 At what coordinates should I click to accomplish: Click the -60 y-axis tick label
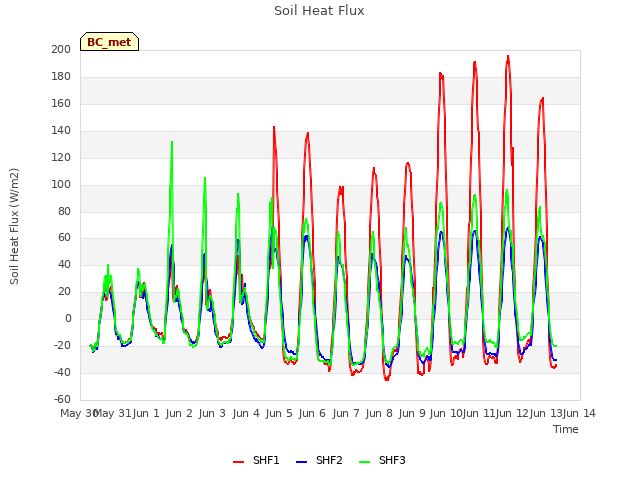[62, 399]
